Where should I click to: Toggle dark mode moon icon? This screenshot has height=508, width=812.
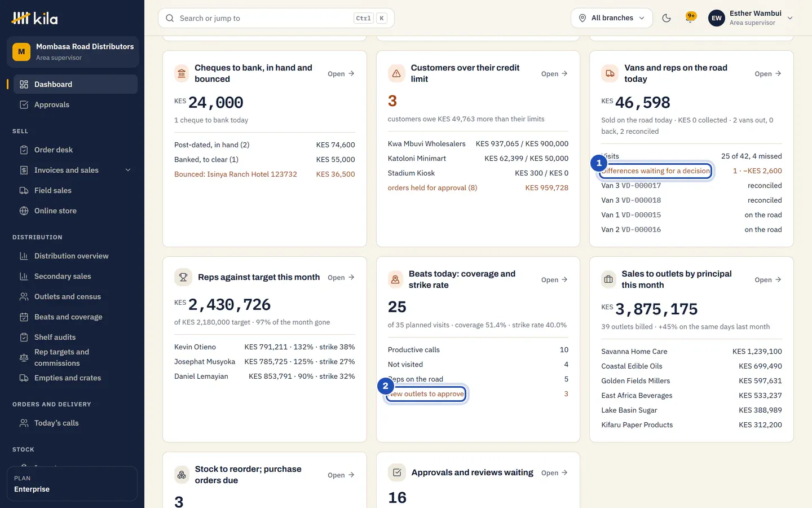point(667,18)
